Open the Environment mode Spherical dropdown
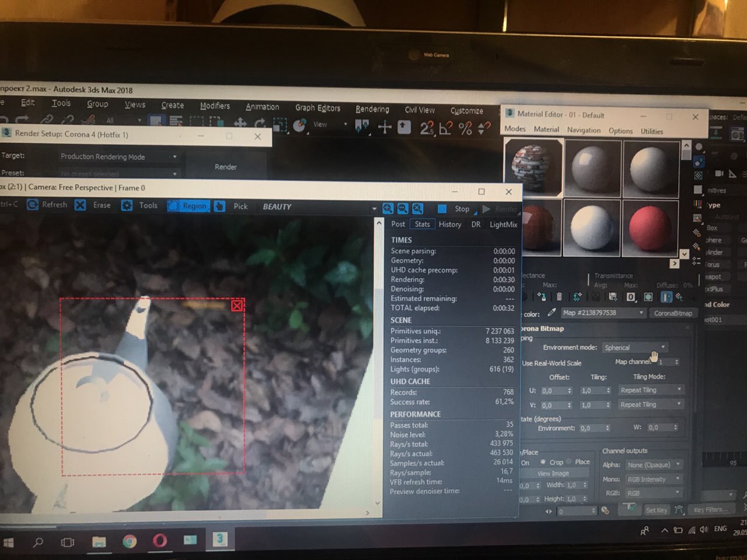The width and height of the screenshot is (747, 560). (635, 347)
